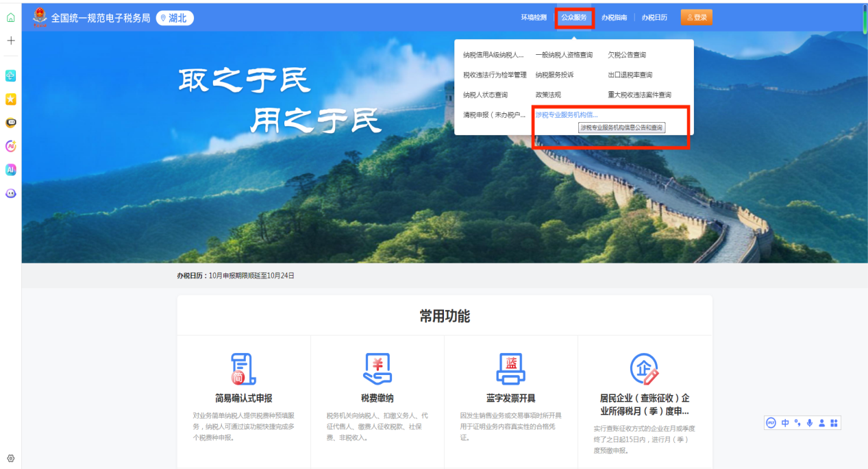Select 纳税服务投诉

tap(554, 75)
